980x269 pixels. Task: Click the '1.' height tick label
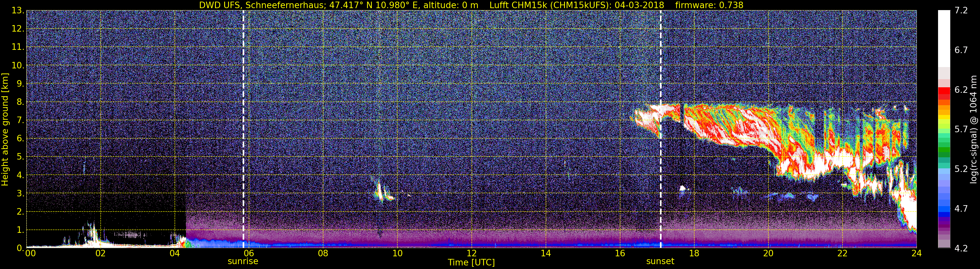tap(20, 230)
